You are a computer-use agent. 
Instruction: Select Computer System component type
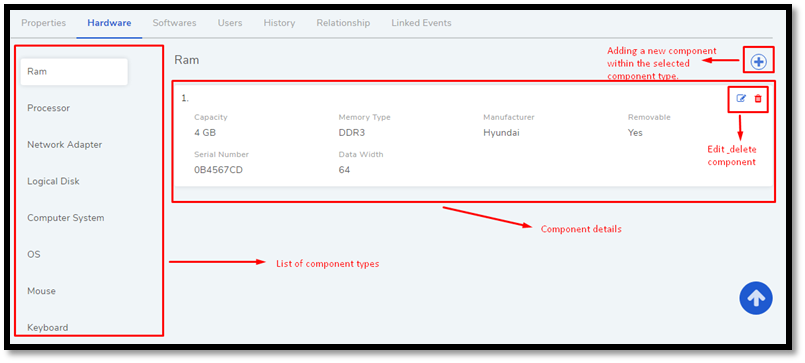click(66, 218)
